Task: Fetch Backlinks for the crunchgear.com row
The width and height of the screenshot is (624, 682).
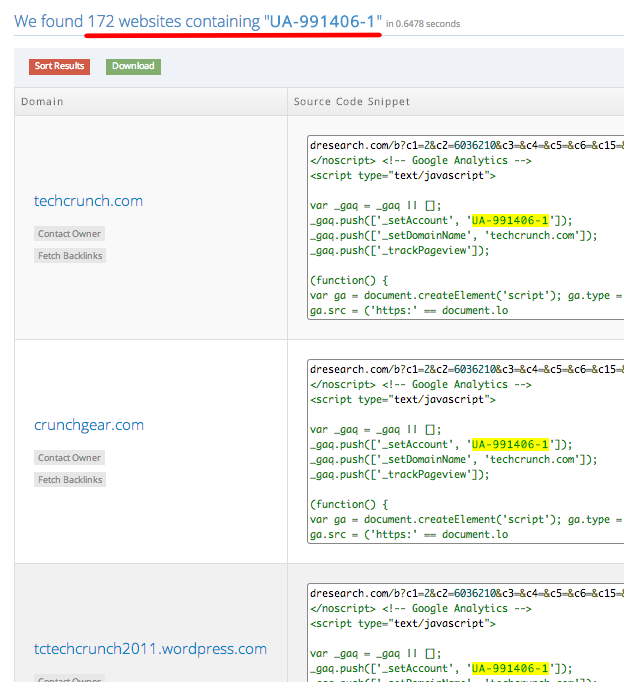Action: pyautogui.click(x=70, y=480)
